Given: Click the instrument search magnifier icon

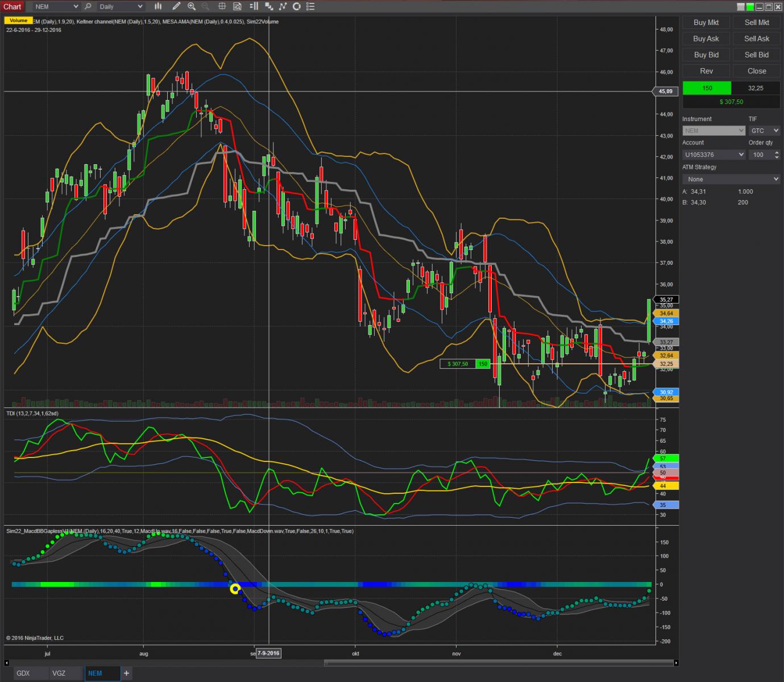Looking at the screenshot, I should [x=88, y=7].
